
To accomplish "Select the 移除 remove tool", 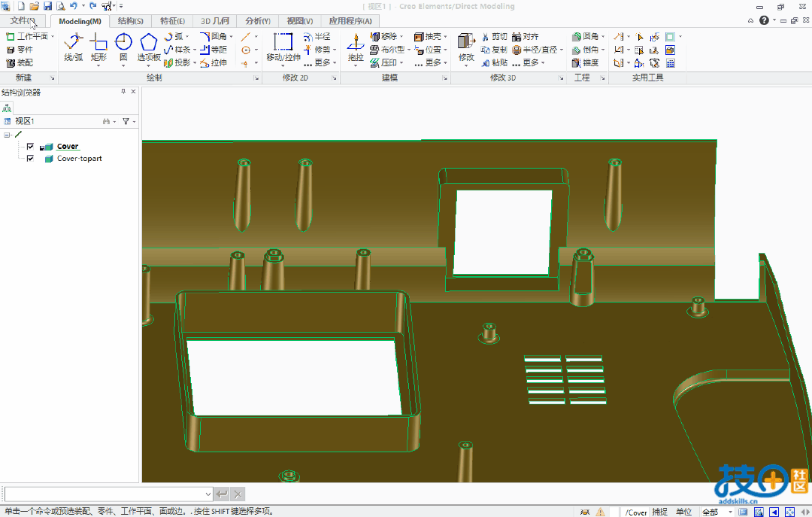I will pos(383,36).
